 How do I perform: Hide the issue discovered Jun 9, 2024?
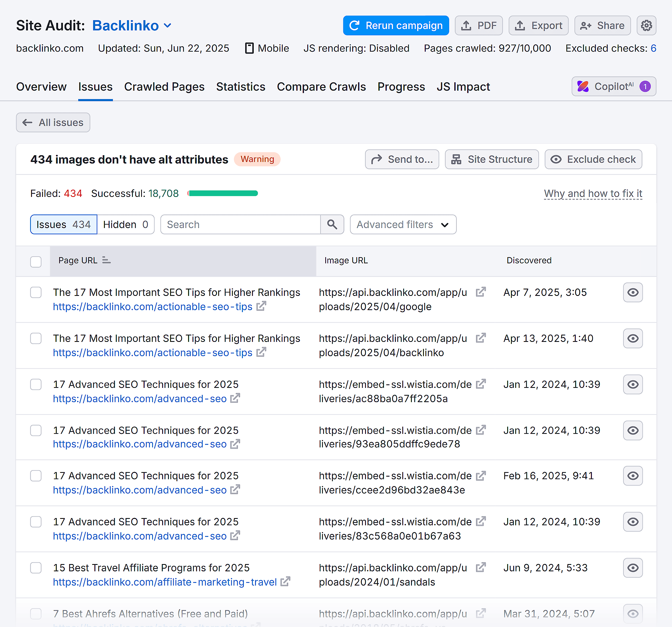(633, 568)
